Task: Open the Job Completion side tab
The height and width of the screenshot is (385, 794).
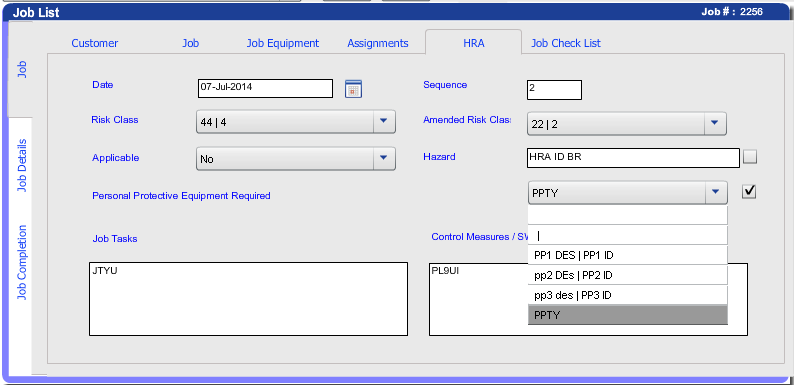Action: click(x=21, y=262)
